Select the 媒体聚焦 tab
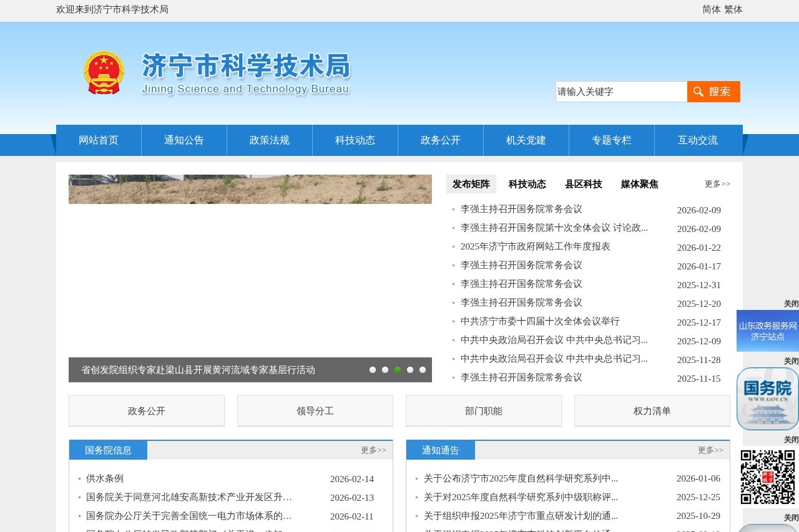This screenshot has width=799, height=532. point(640,184)
